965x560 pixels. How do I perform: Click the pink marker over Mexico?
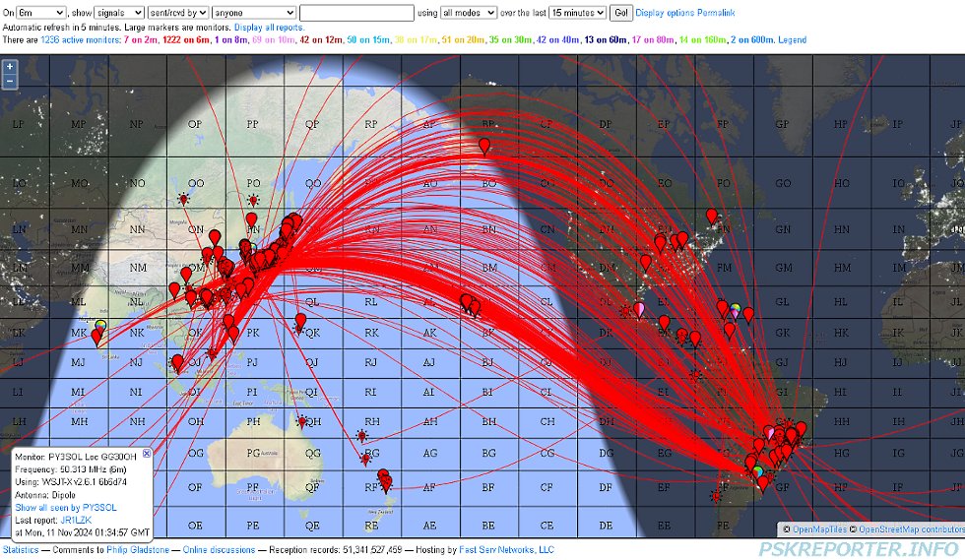click(639, 310)
